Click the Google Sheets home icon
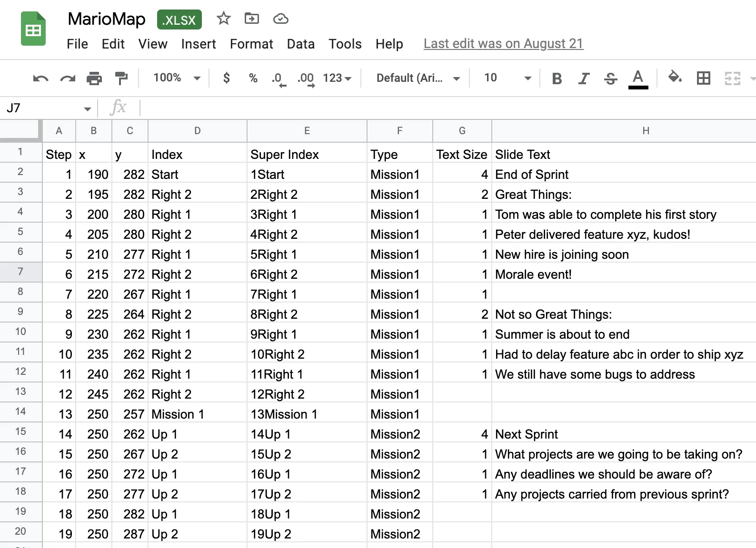 point(33,29)
